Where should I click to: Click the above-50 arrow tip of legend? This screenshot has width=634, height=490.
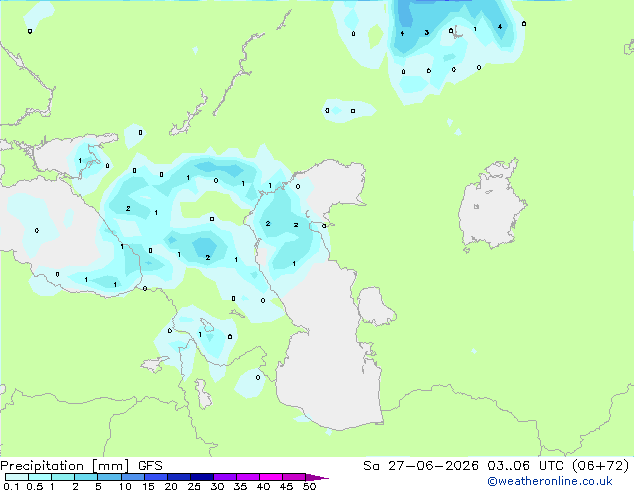click(x=317, y=477)
